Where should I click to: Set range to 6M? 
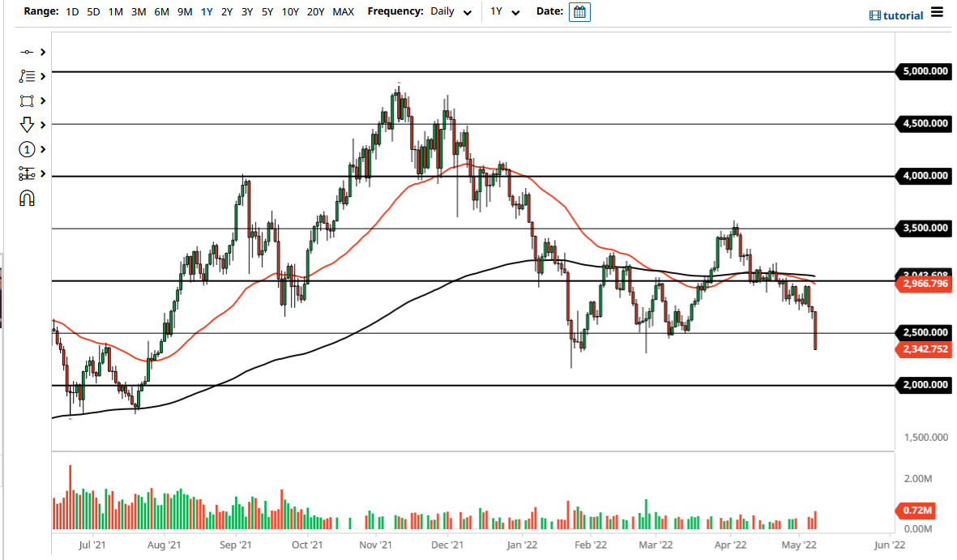(x=162, y=11)
